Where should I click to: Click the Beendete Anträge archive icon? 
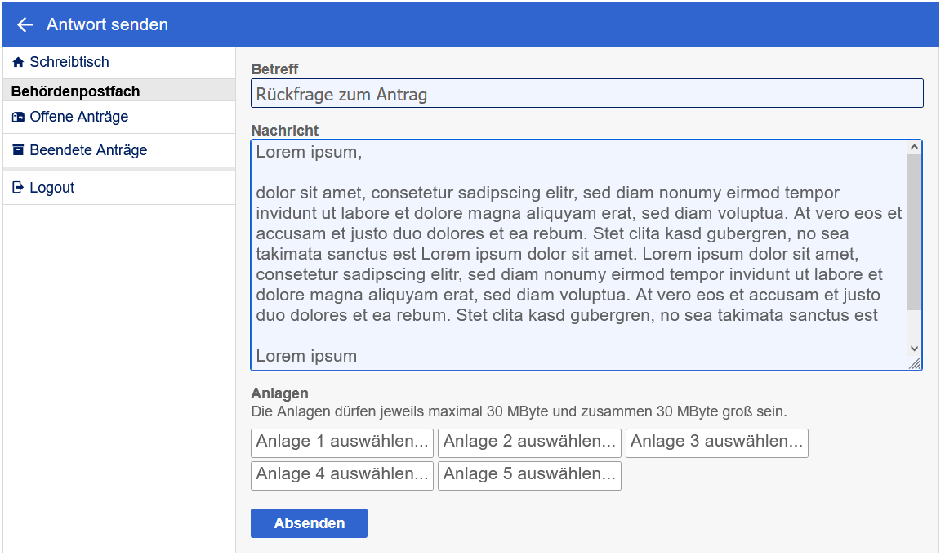pos(18,150)
